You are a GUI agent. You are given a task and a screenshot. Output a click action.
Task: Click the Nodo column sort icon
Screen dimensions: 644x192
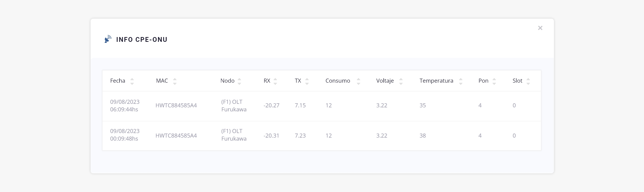[239, 81]
